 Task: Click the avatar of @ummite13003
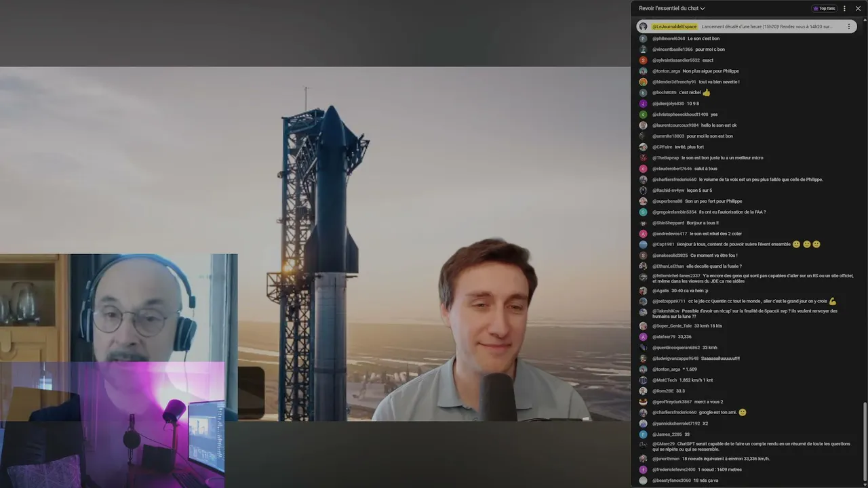click(643, 136)
